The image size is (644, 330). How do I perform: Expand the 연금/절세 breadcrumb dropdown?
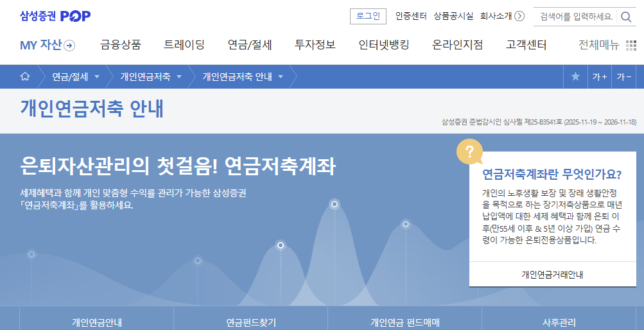(97, 77)
